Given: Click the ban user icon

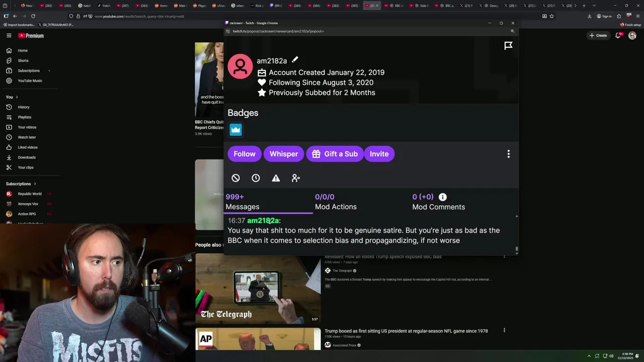Looking at the screenshot, I should pyautogui.click(x=235, y=178).
